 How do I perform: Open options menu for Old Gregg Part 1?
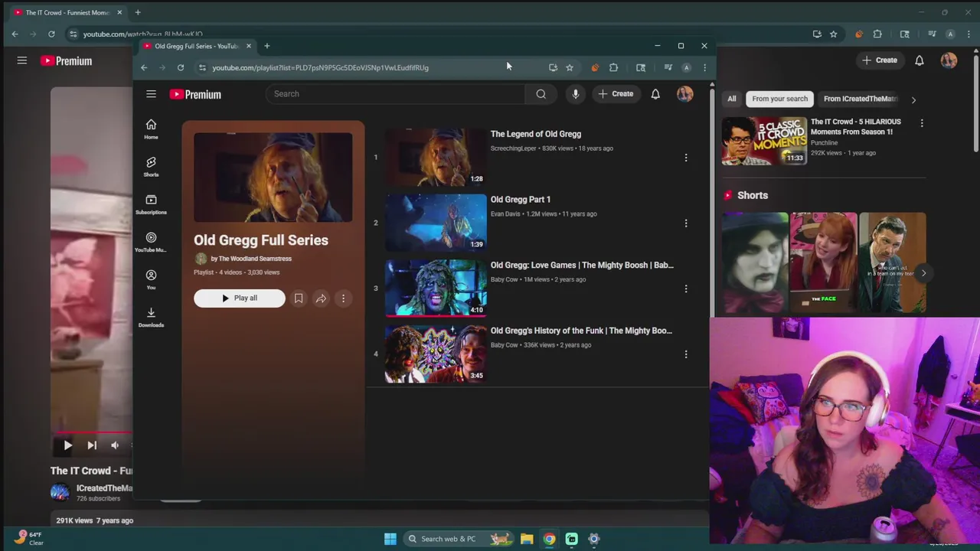(x=686, y=223)
